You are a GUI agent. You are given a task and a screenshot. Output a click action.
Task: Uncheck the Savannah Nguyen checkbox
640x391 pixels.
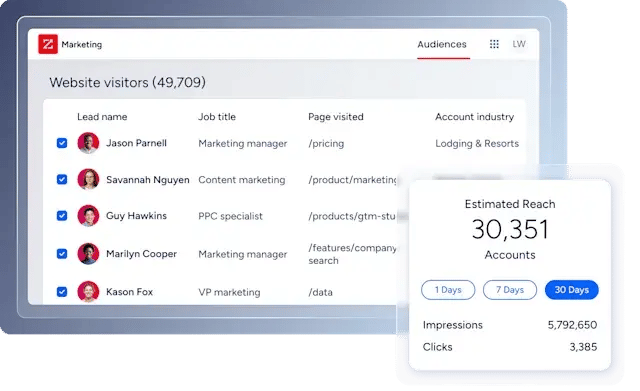click(62, 179)
